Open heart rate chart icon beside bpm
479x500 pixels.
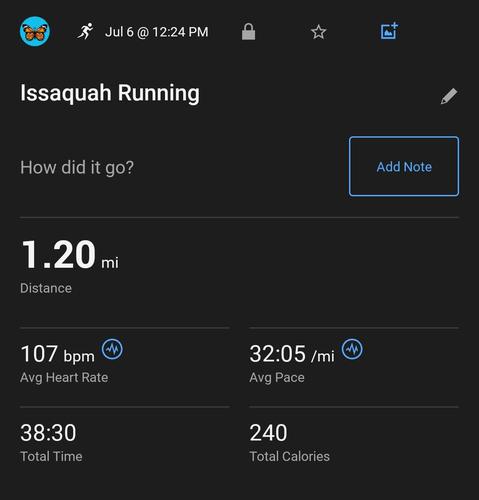click(x=112, y=349)
